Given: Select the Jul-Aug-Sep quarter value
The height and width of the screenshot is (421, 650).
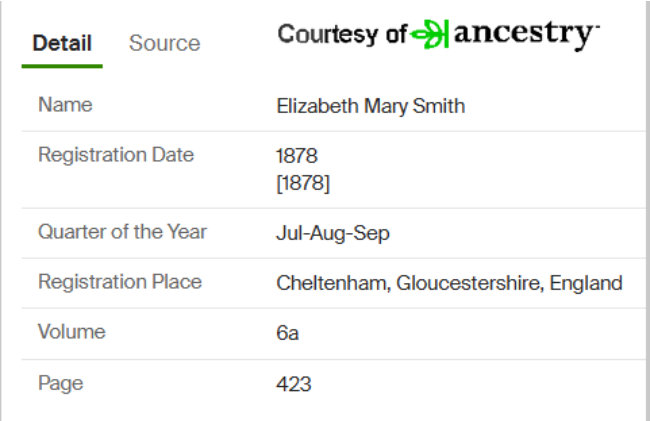Looking at the screenshot, I should (x=333, y=233).
